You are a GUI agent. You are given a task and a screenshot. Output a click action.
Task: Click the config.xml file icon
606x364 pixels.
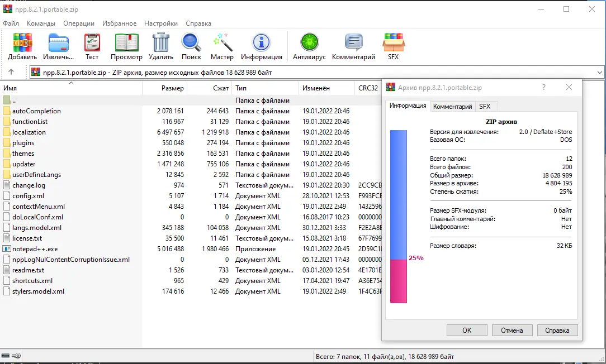(7, 196)
